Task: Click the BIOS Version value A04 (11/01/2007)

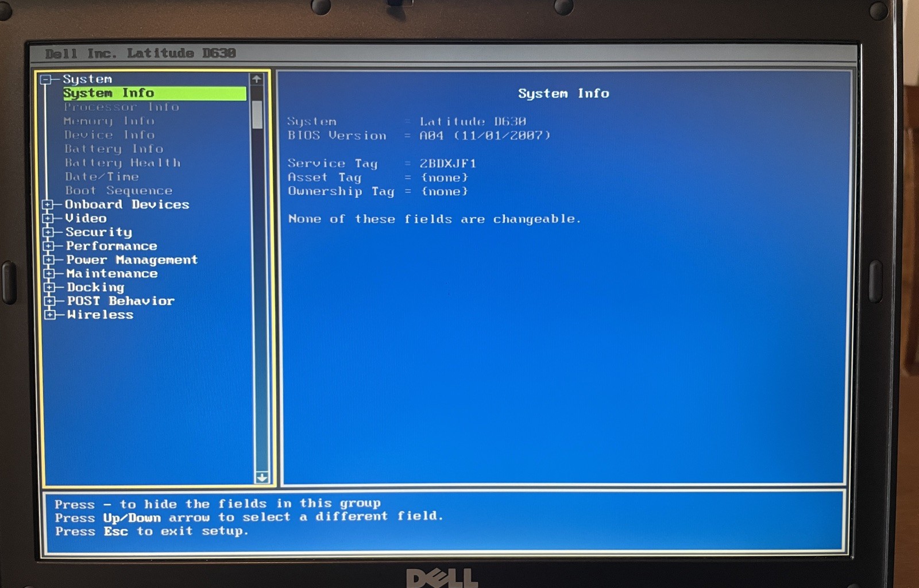Action: coord(484,136)
